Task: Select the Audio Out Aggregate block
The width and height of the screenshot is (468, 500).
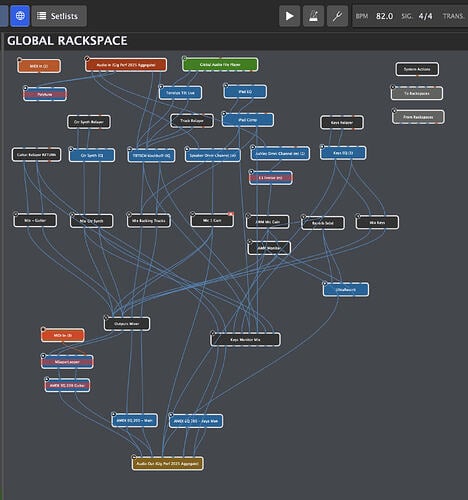Action: click(x=168, y=463)
